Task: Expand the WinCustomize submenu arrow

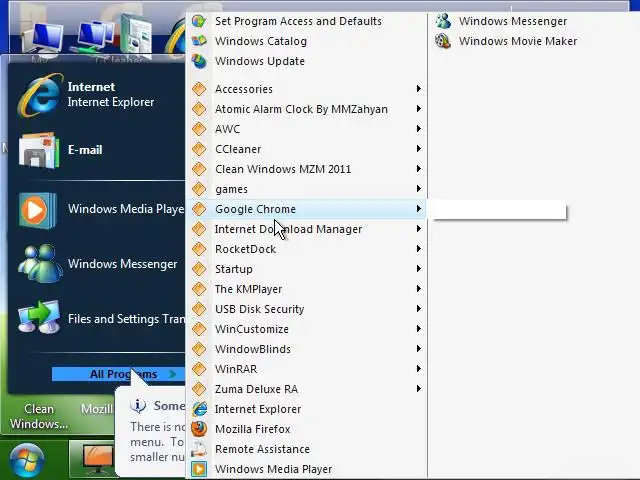Action: point(418,329)
